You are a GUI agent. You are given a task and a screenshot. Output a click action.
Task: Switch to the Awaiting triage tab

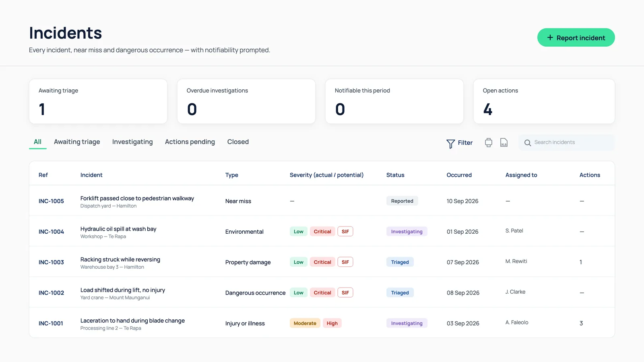(x=77, y=142)
